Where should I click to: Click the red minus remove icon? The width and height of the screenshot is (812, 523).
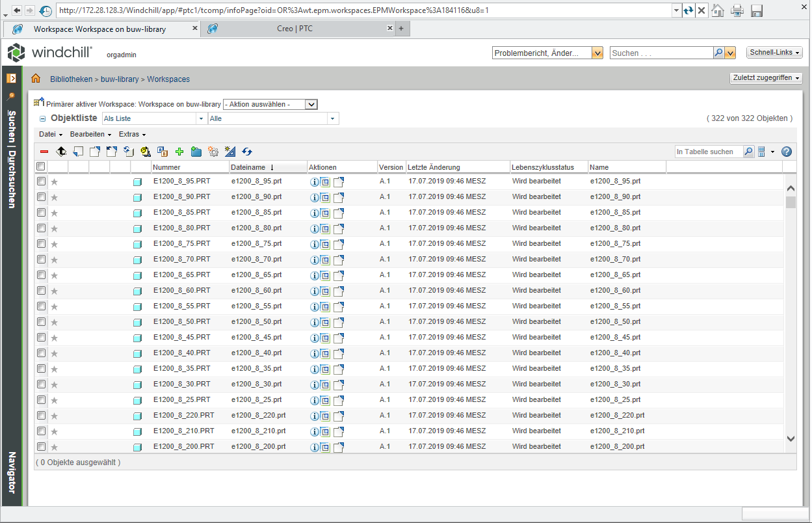[x=44, y=152]
